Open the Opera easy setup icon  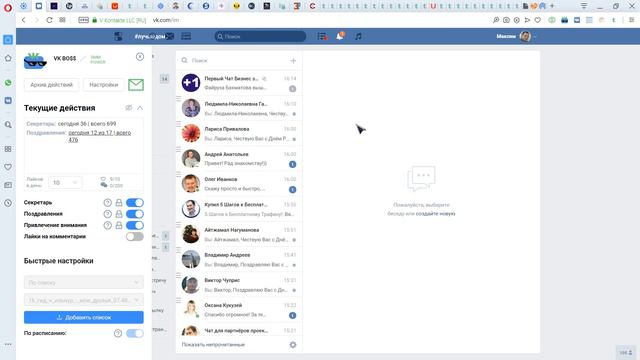coord(631,20)
